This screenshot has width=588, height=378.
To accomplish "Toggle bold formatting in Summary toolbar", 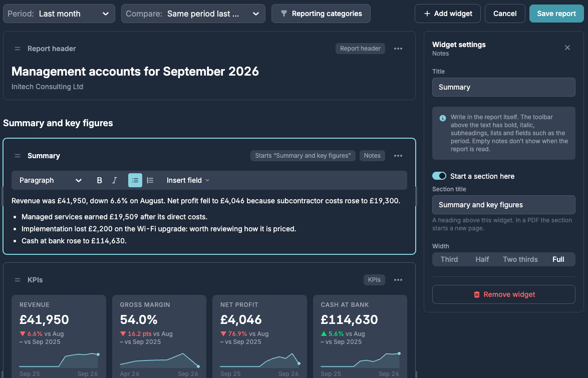I will (99, 180).
